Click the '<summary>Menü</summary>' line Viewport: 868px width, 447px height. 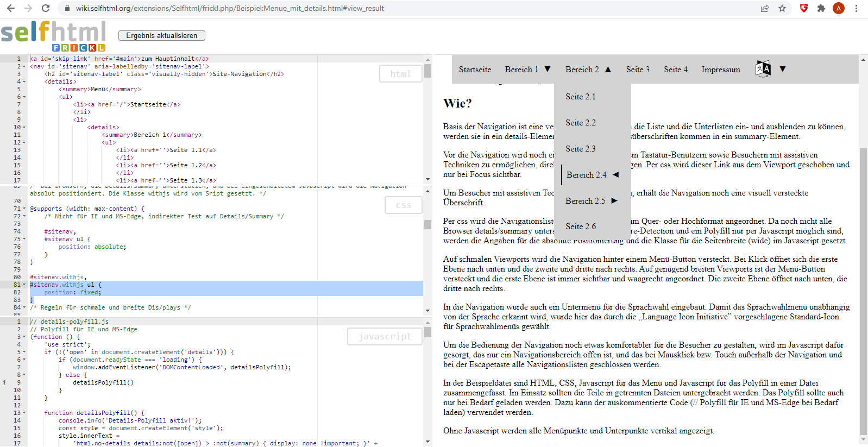tap(100, 89)
